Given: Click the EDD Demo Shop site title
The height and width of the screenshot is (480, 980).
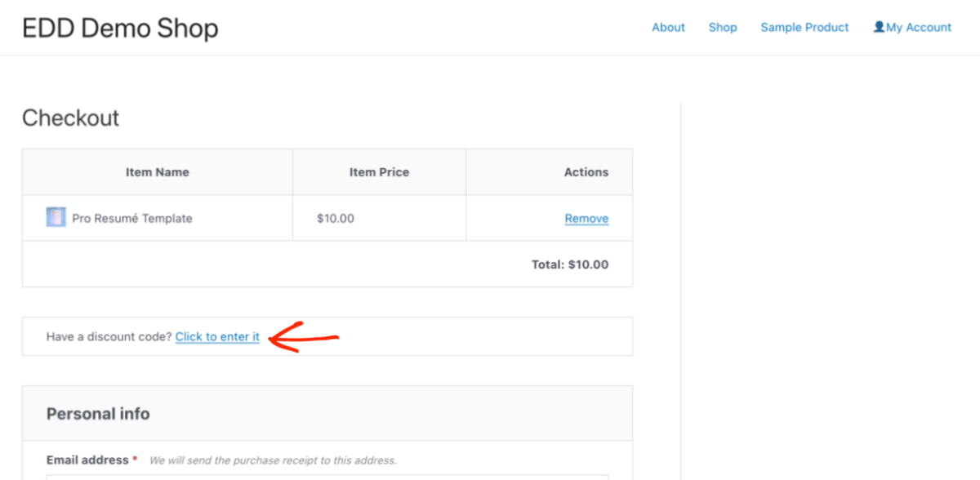Looking at the screenshot, I should (x=119, y=27).
